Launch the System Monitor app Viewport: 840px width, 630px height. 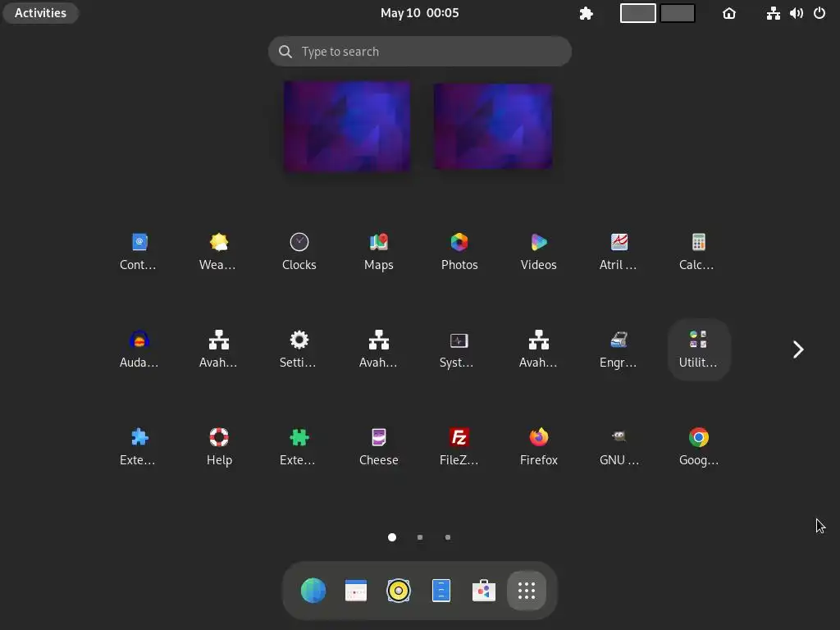(459, 349)
